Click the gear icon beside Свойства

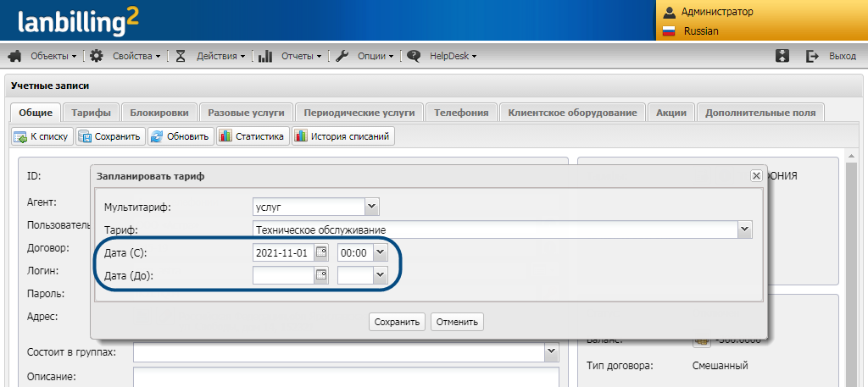point(97,56)
